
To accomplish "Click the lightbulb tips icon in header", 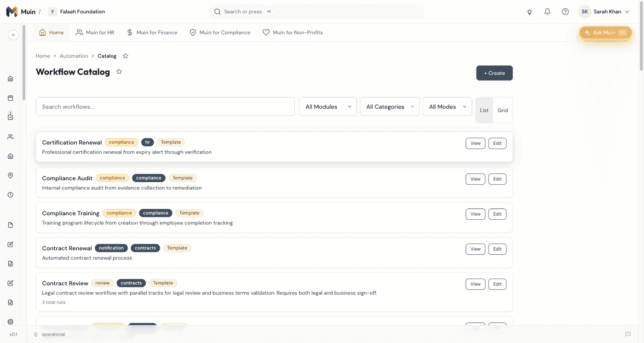I will pos(529,12).
